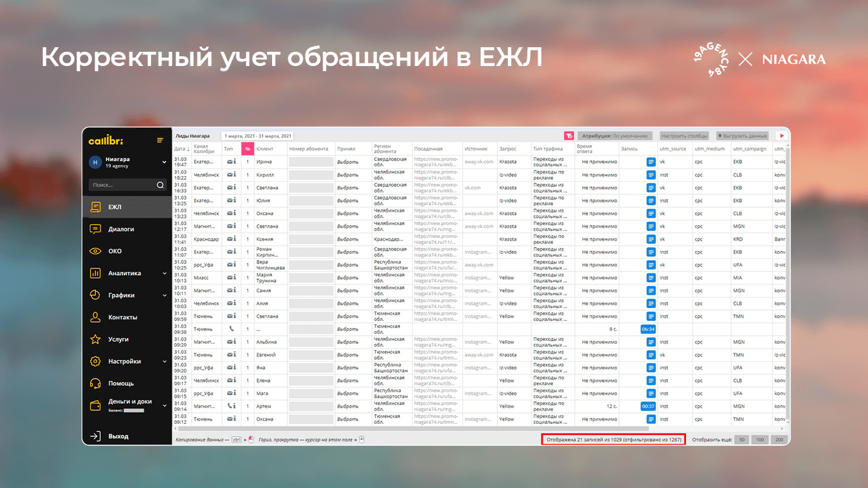This screenshot has width=868, height=488.
Task: Click the pink filter reset icon
Action: tap(569, 136)
